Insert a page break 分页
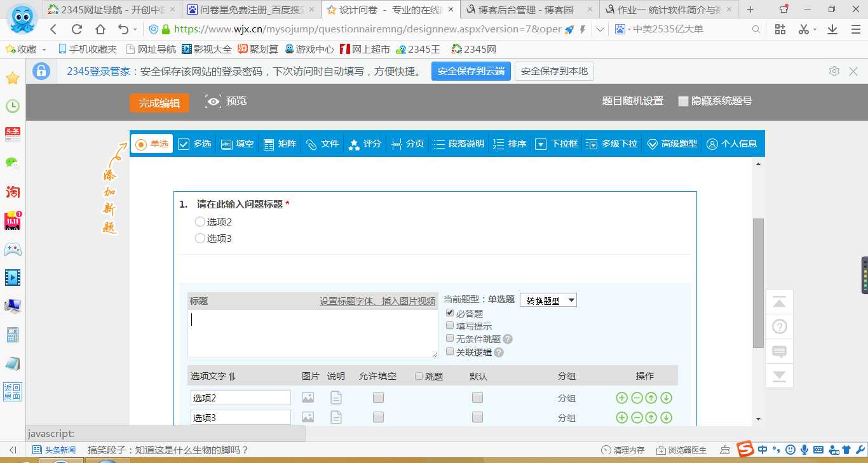The image size is (868, 463). click(x=407, y=144)
